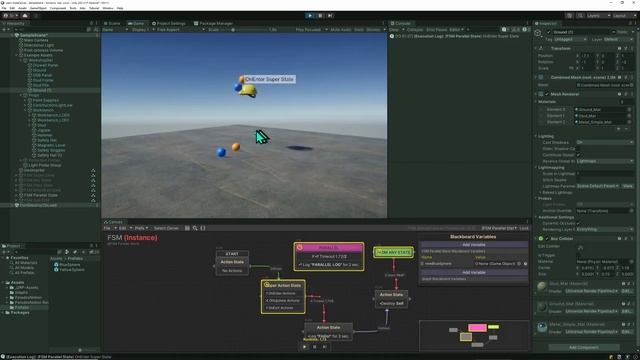Select the Super Action State node

click(283, 297)
